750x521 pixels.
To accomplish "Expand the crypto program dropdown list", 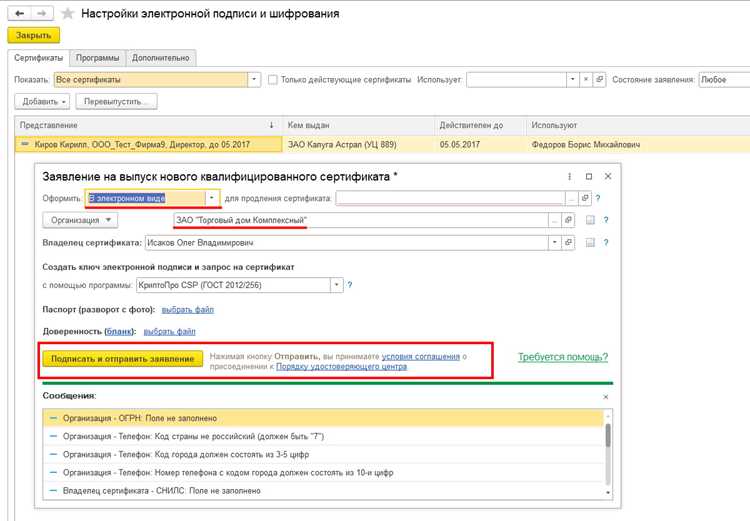I will click(x=337, y=285).
